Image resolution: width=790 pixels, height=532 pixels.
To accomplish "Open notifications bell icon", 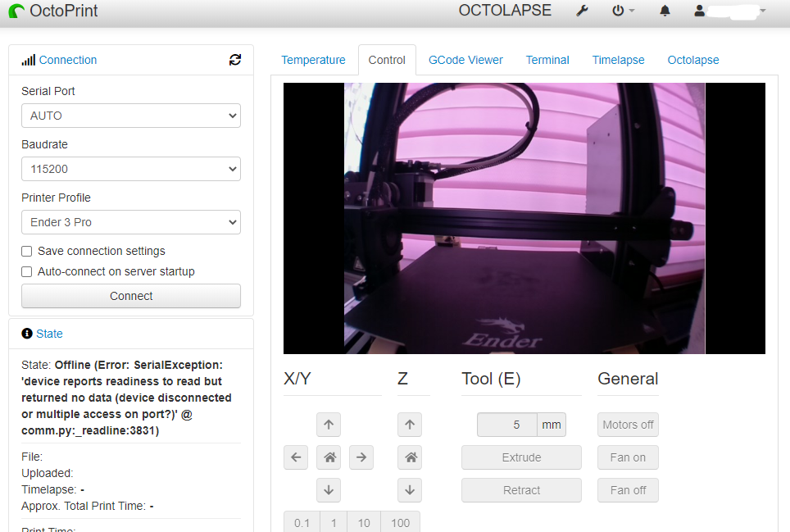I will coord(665,11).
